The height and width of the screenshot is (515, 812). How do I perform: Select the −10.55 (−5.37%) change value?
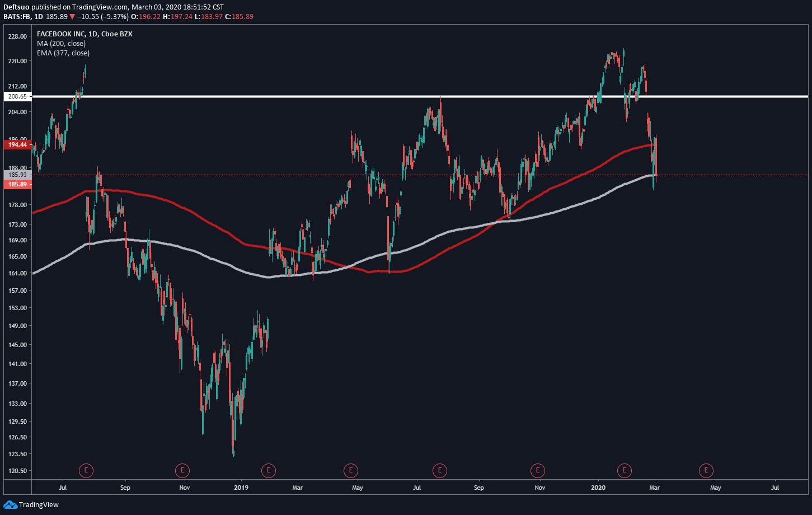(103, 17)
